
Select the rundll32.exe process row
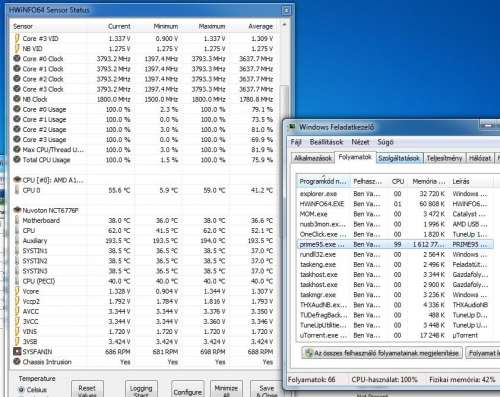395,254
